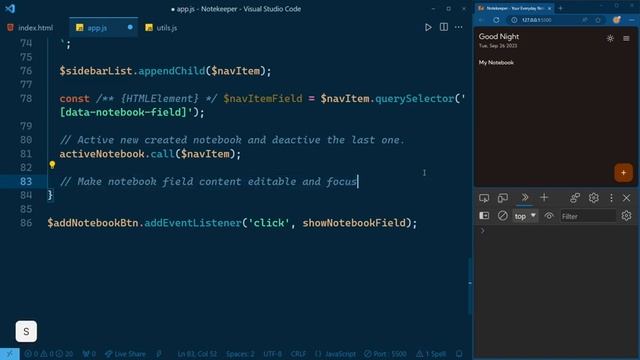Split the VS Code editor to the right

[x=444, y=27]
